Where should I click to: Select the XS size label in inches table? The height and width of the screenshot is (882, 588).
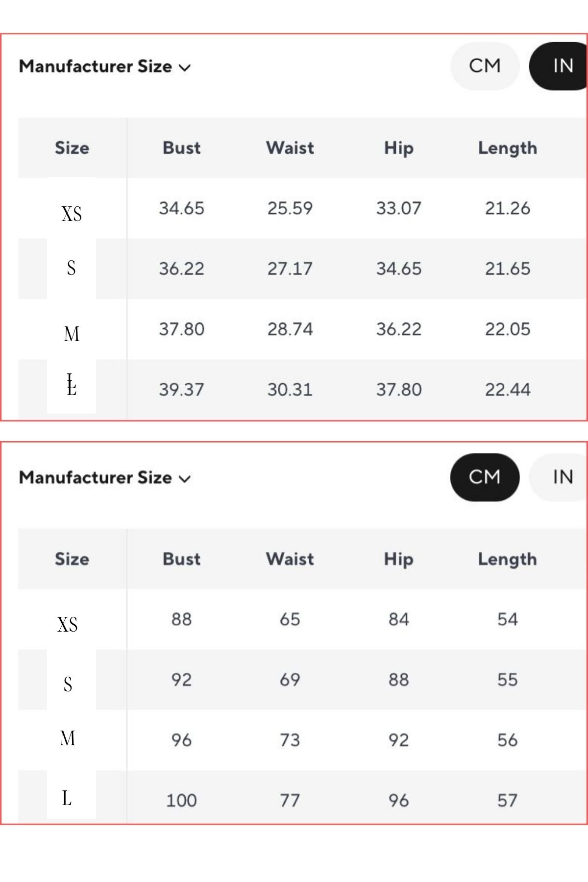tap(72, 214)
